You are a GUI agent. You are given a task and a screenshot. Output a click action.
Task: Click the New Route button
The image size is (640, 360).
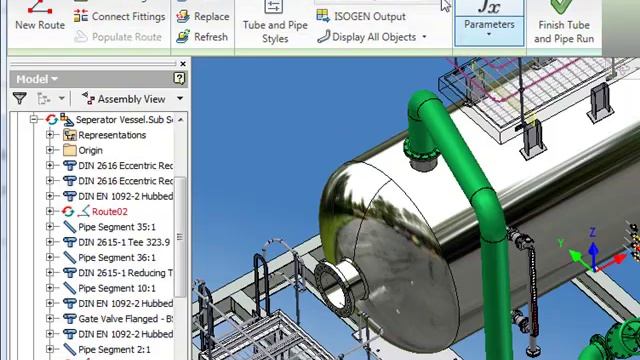[x=40, y=16]
